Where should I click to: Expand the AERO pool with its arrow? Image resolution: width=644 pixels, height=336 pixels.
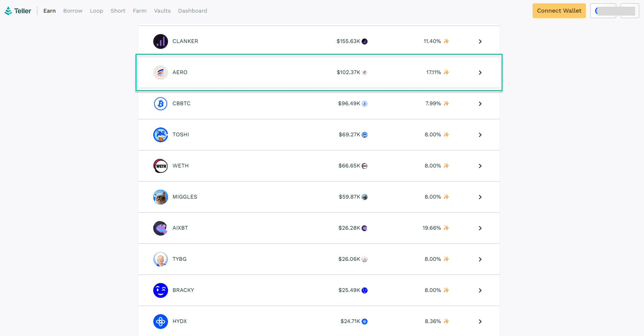click(x=480, y=73)
